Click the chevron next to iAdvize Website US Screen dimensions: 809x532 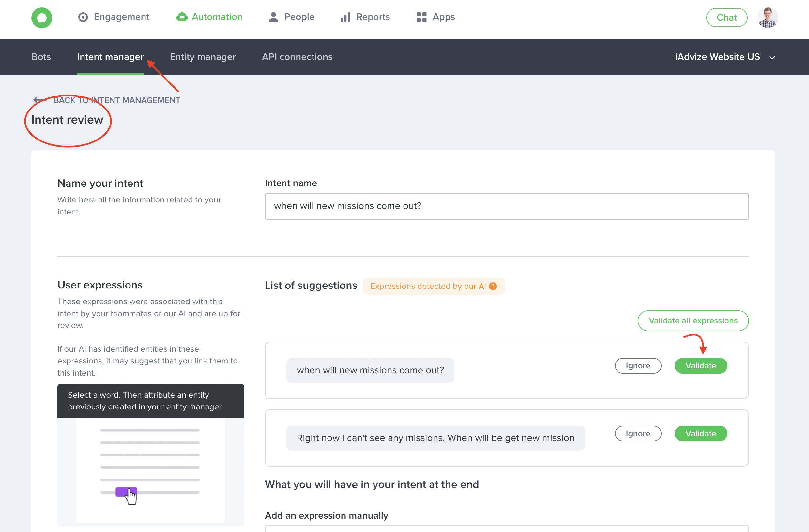772,58
